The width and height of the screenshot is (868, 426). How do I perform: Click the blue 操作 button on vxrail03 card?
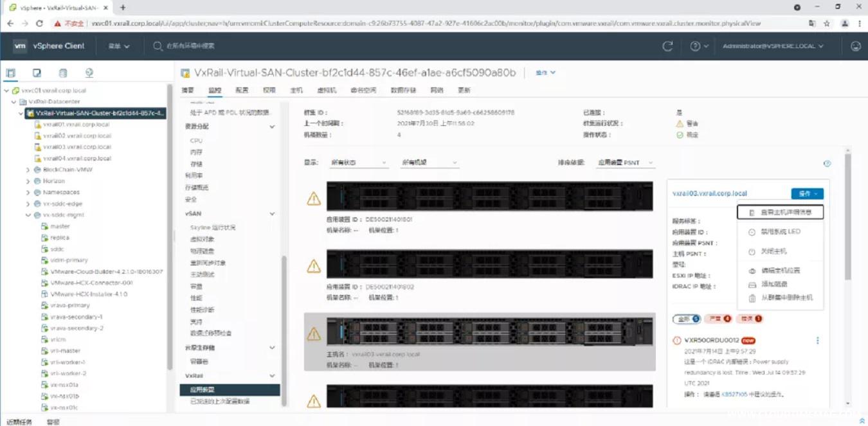point(808,193)
